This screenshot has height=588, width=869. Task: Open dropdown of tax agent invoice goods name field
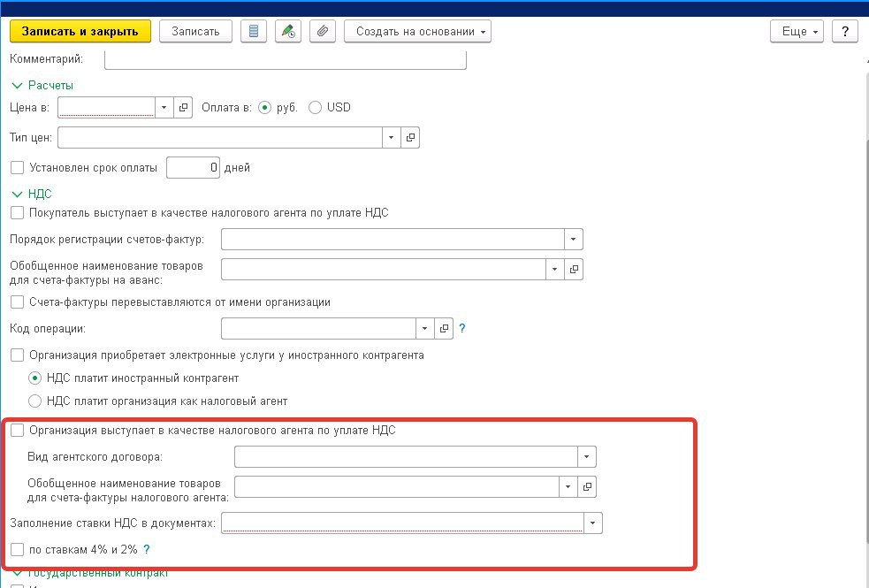pyautogui.click(x=568, y=487)
